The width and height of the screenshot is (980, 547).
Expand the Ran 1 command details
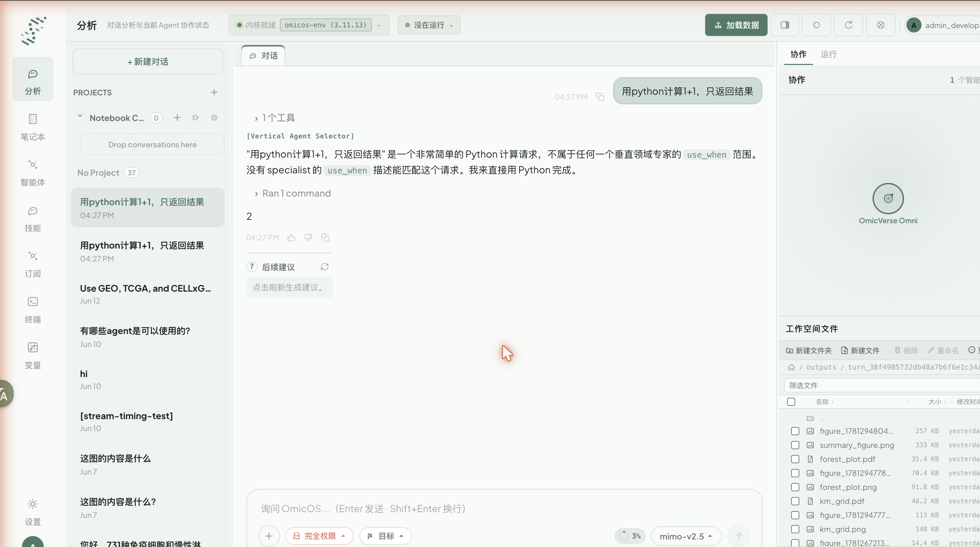coord(293,193)
